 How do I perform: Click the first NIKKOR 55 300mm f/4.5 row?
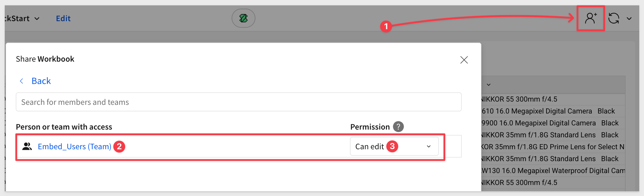pyautogui.click(x=553, y=99)
